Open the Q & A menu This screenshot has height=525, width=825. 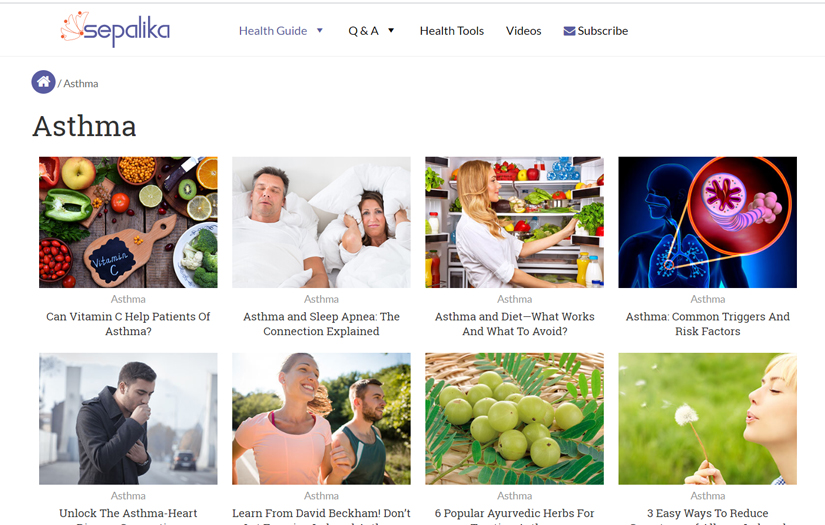click(363, 31)
